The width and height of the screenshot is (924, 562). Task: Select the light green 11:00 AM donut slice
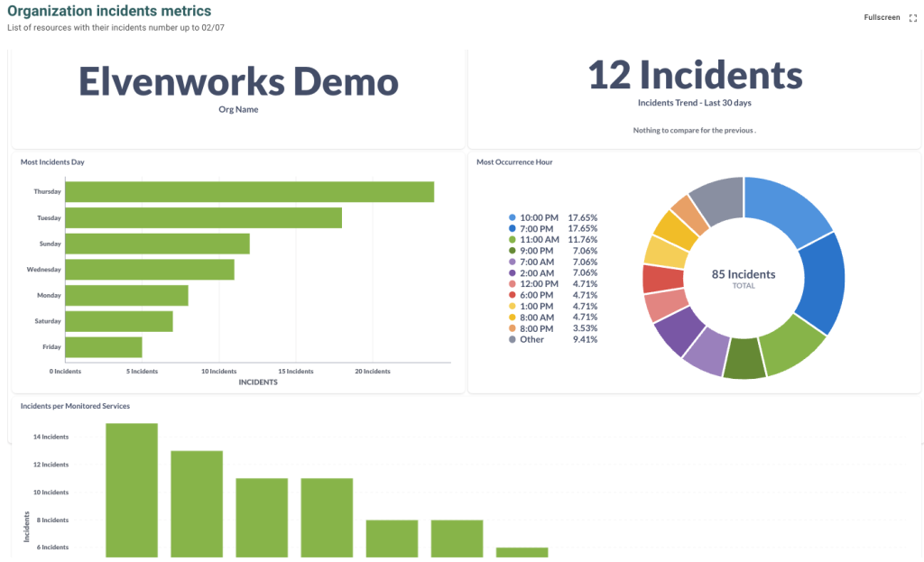(x=789, y=345)
